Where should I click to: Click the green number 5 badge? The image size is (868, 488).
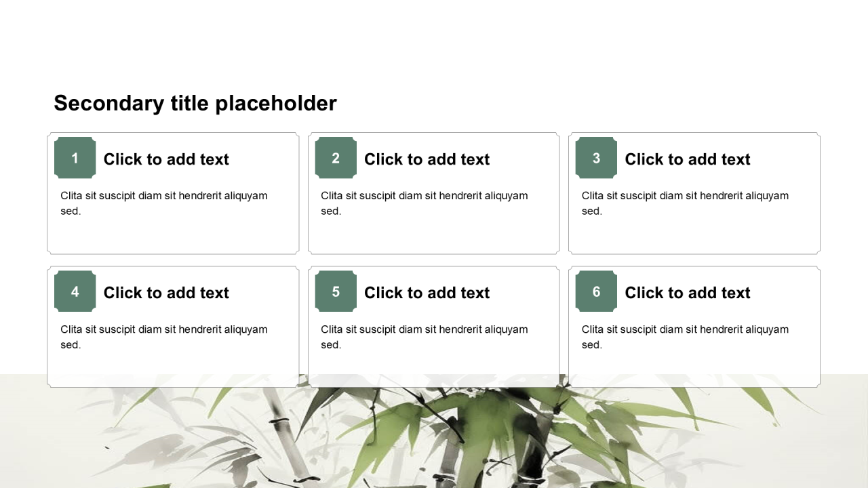(x=336, y=291)
